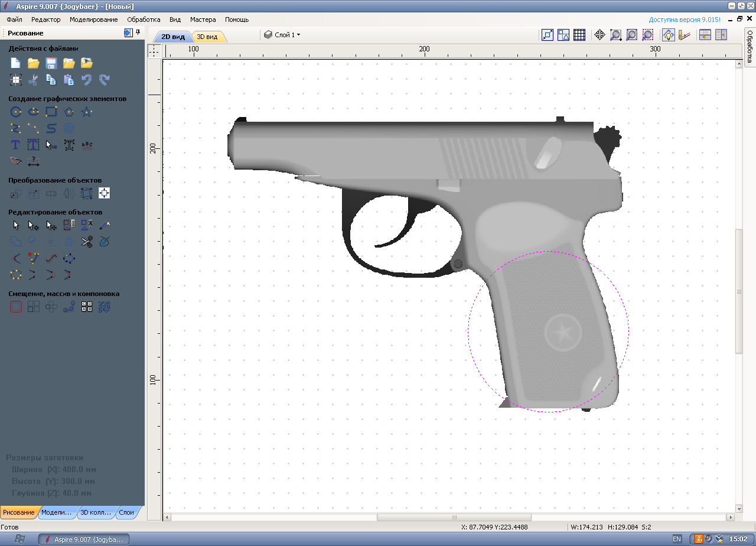This screenshot has height=546, width=756.
Task: Switch to the 2D вид tab
Action: (x=173, y=37)
